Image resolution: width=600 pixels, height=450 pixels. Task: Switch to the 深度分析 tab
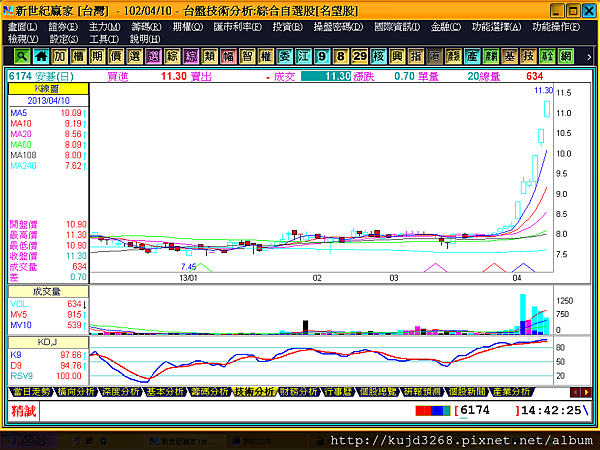(121, 392)
